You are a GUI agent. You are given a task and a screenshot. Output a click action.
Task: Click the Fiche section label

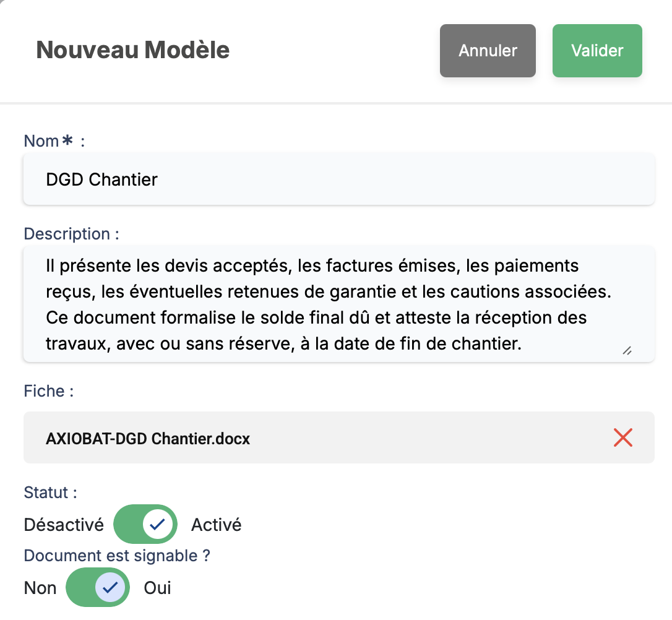point(49,391)
